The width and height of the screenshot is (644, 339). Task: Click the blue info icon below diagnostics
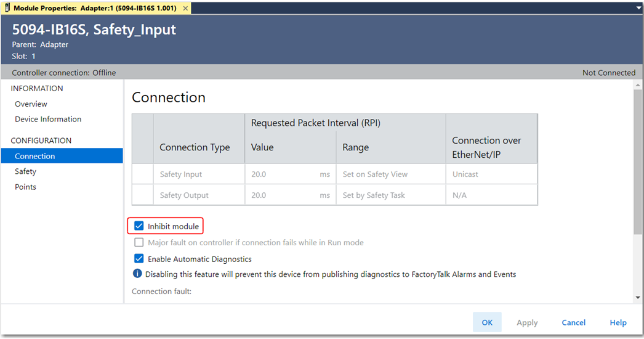click(137, 274)
